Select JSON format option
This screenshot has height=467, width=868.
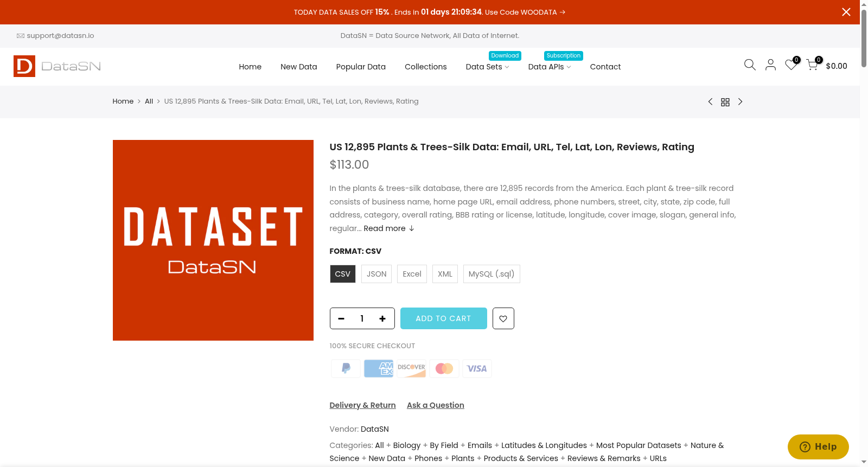(x=376, y=274)
